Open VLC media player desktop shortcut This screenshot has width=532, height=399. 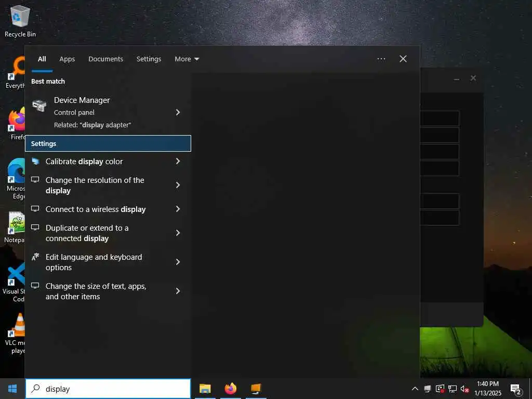[x=15, y=334]
